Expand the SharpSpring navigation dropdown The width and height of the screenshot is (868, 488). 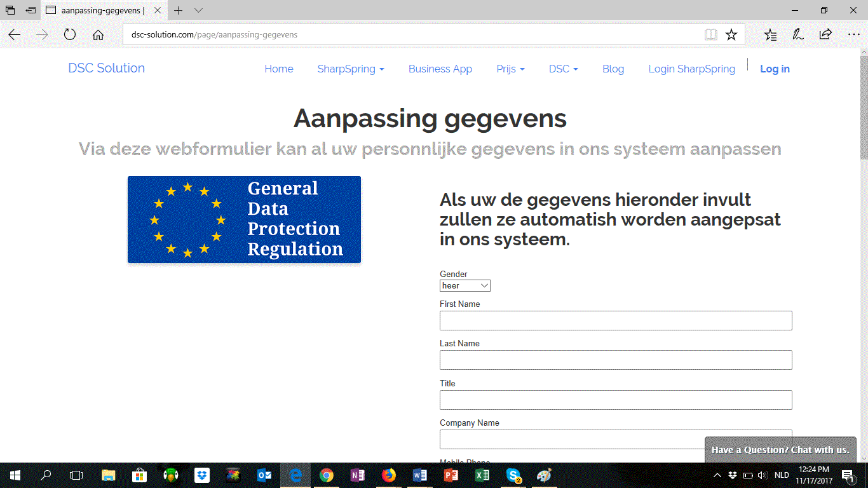click(x=351, y=69)
